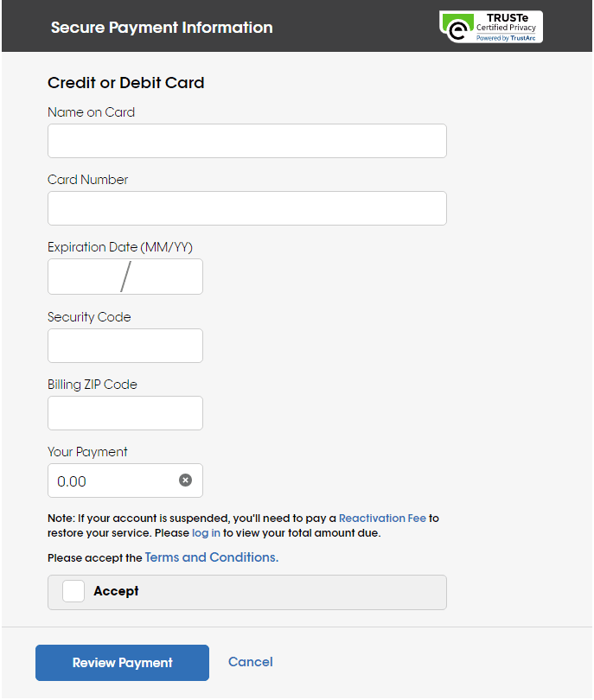Click inside the Security Code box
The width and height of the screenshot is (594, 700).
click(x=125, y=345)
